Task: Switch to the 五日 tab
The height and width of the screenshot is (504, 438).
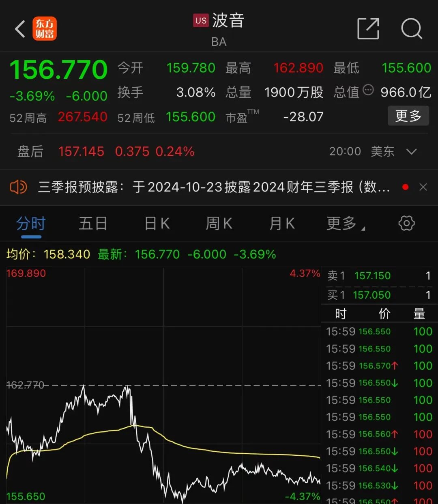Action: [x=93, y=224]
